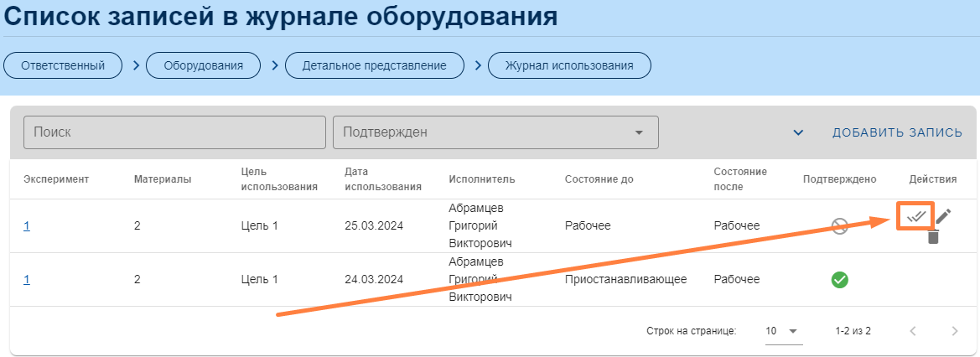Screen dimensions: 980x357
Task: Click the Дата использования column header
Action: coord(382,179)
